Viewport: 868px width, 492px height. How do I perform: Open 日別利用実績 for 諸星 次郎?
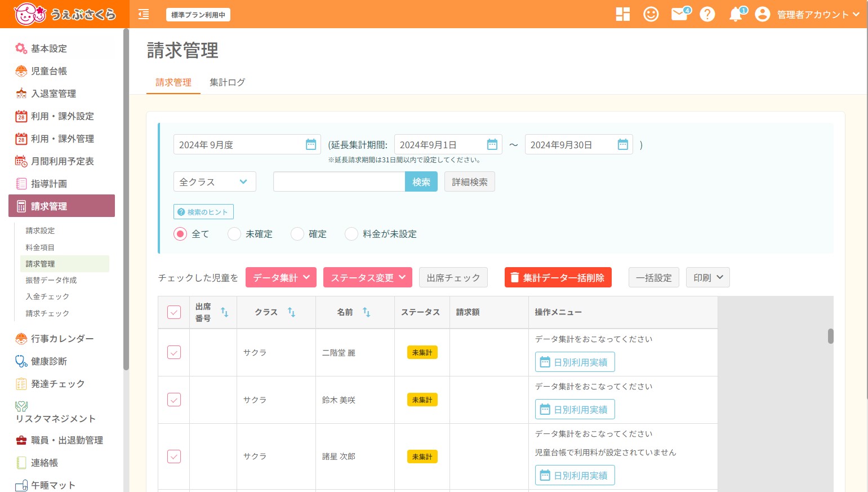[x=575, y=475]
